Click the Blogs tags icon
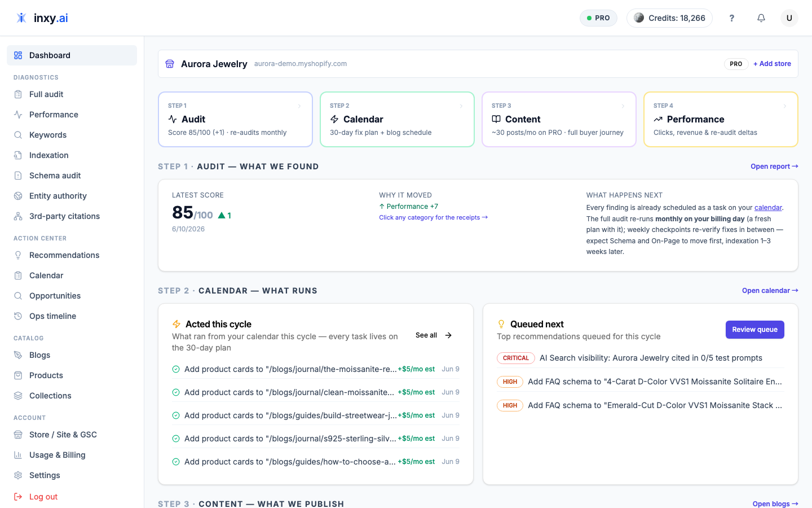 (18, 355)
